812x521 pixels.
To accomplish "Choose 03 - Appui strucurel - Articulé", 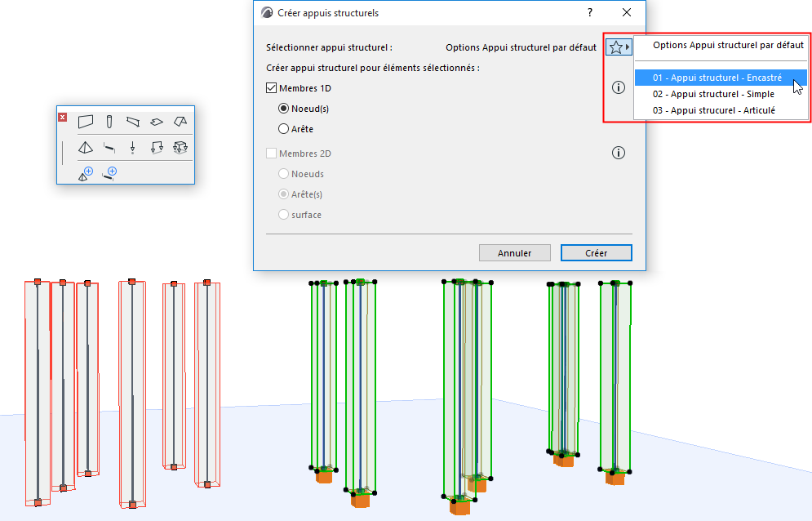I will (721, 110).
